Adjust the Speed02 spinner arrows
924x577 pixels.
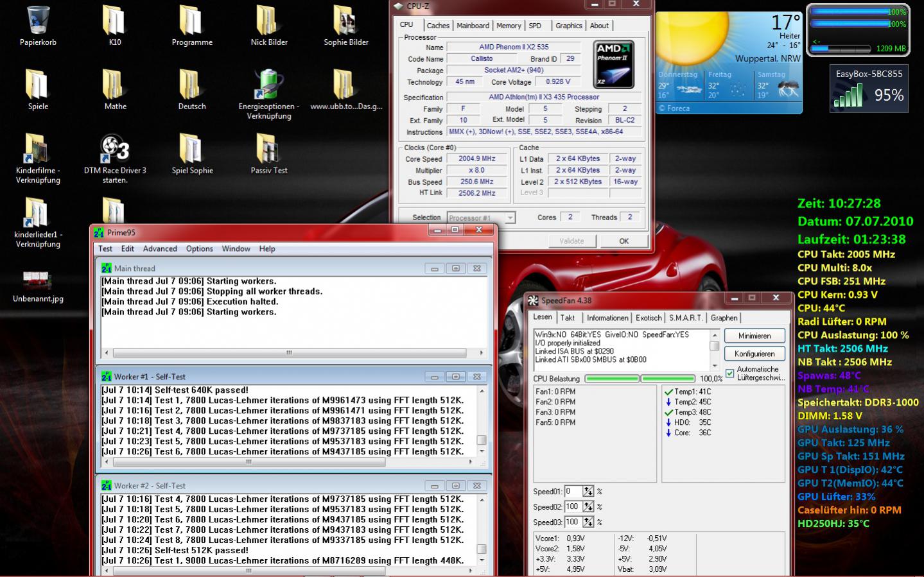pos(588,506)
